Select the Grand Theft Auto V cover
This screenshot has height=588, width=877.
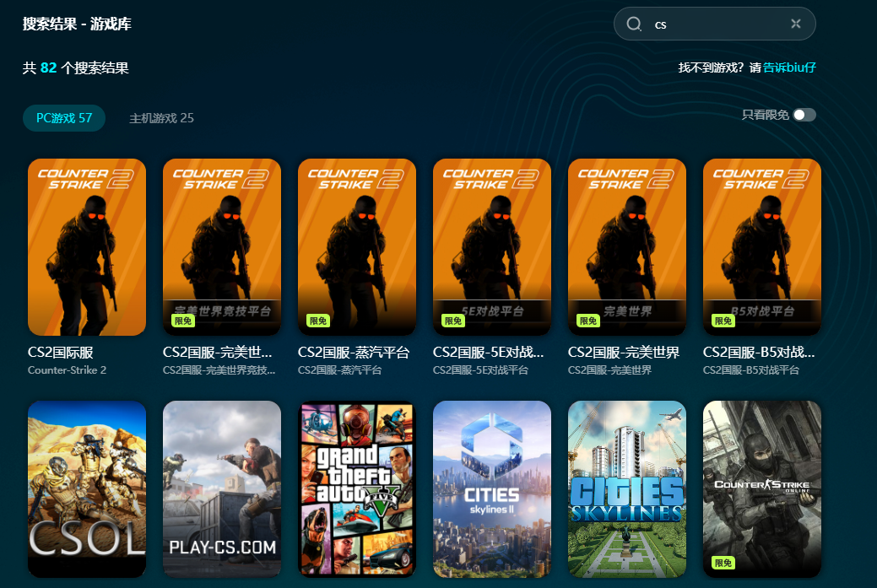pos(357,489)
